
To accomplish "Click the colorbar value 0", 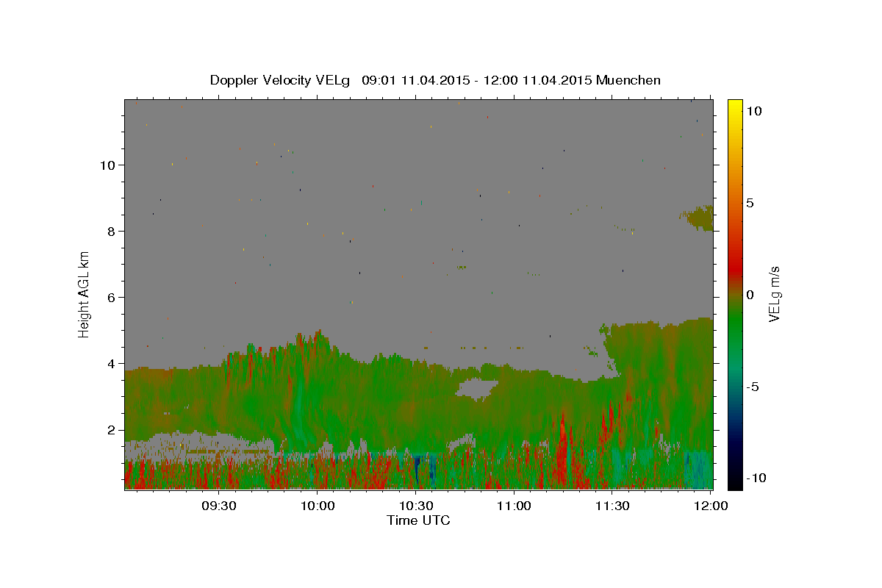I will (750, 295).
